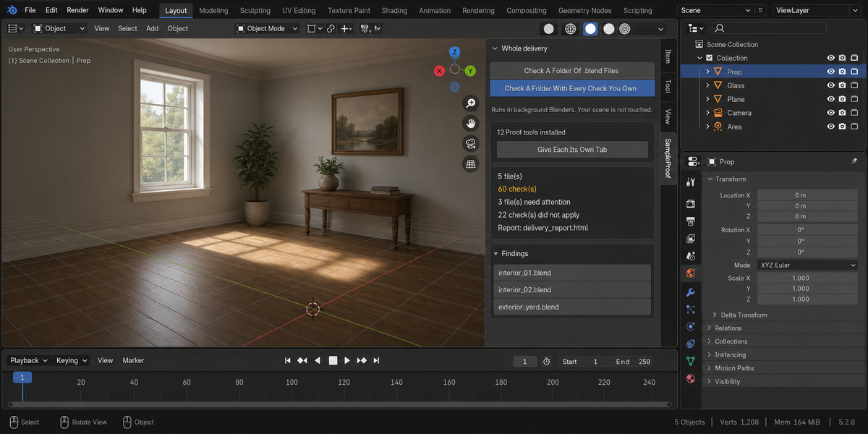Image resolution: width=868 pixels, height=434 pixels.
Task: Click the zoom viewport magnifier icon
Action: coord(471,103)
